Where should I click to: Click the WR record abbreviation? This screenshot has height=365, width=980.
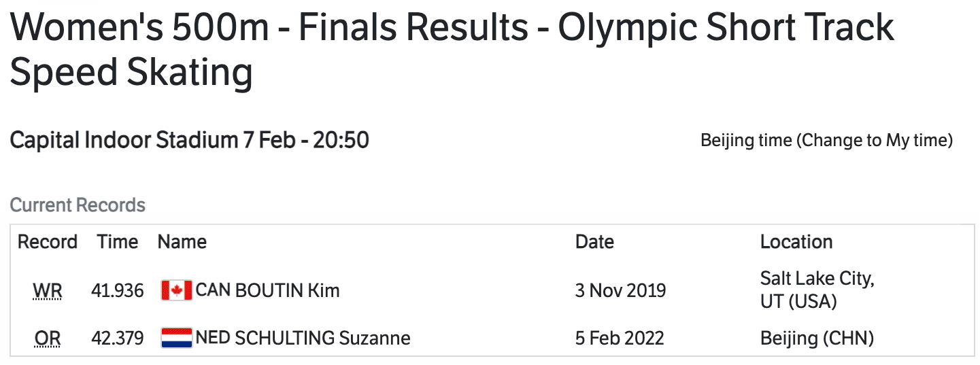click(48, 292)
